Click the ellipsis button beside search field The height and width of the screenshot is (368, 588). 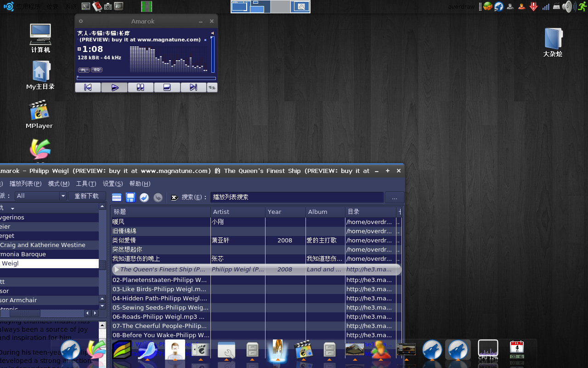395,197
